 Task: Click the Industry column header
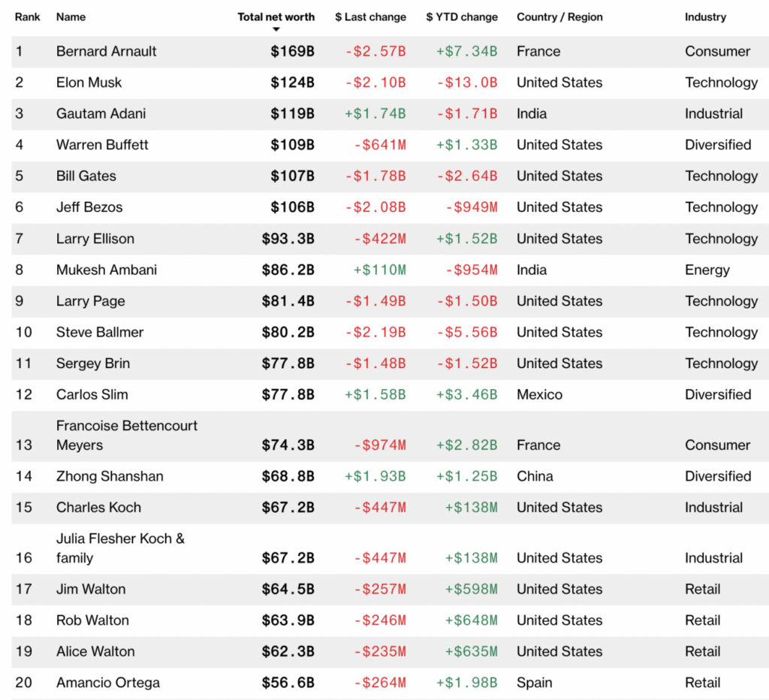point(705,17)
